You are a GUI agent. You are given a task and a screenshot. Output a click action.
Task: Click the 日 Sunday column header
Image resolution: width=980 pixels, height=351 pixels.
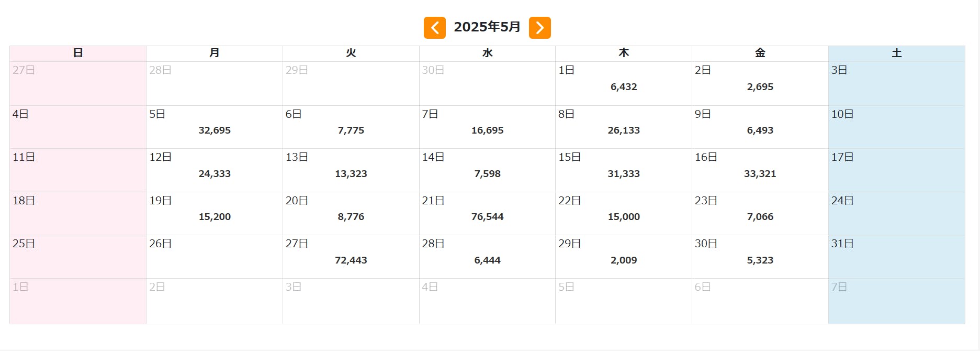(78, 53)
